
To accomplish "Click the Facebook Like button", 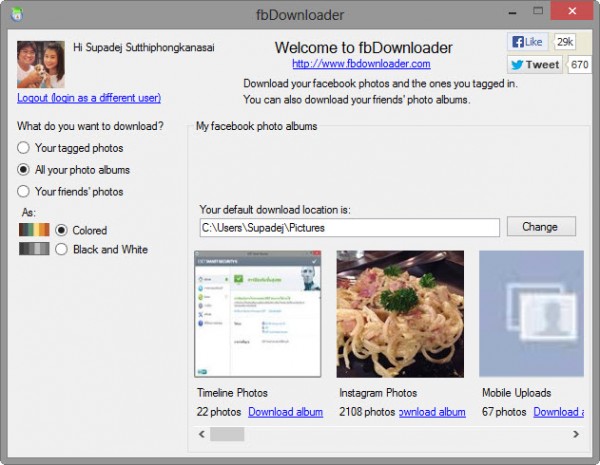I will coord(528,42).
